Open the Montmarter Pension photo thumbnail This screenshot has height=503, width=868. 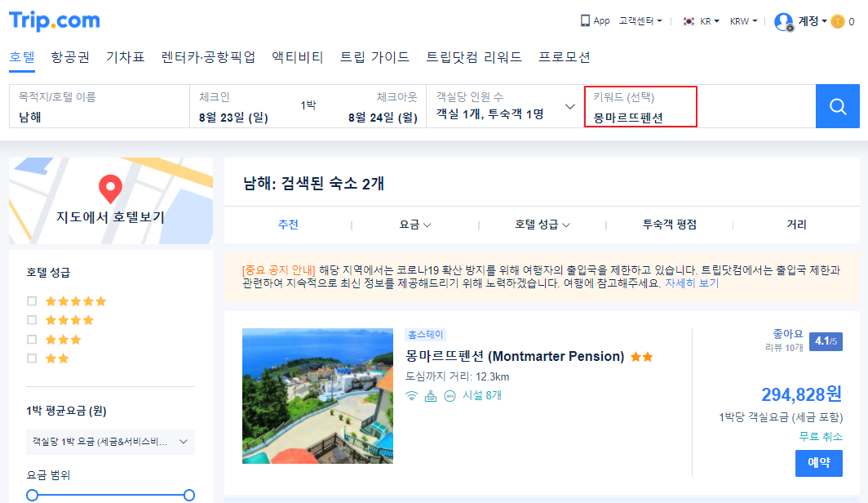[x=318, y=395]
